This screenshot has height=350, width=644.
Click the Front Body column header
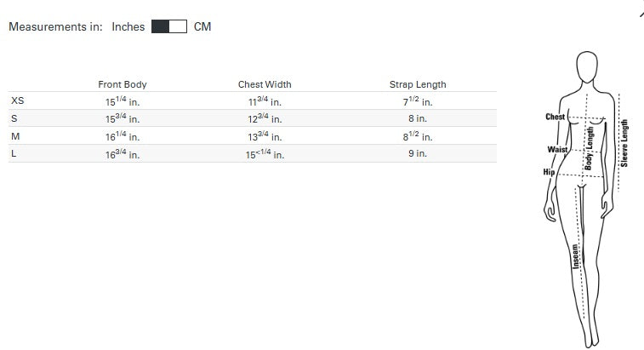point(123,84)
